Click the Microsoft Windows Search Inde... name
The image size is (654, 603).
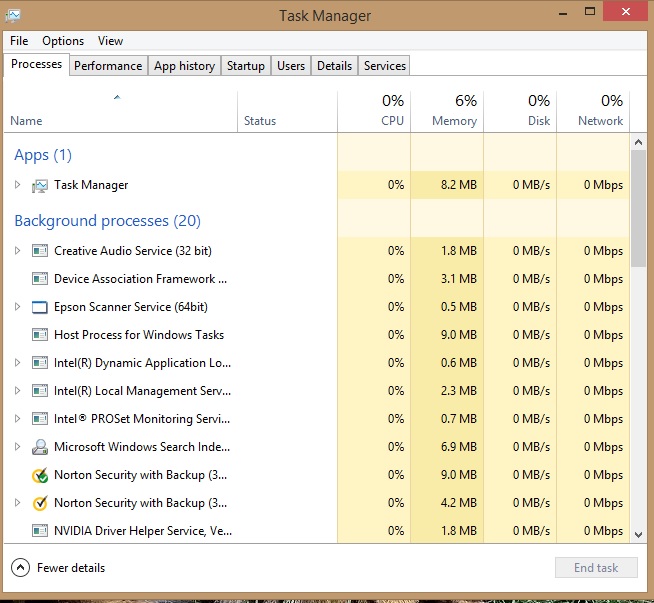[x=142, y=447]
